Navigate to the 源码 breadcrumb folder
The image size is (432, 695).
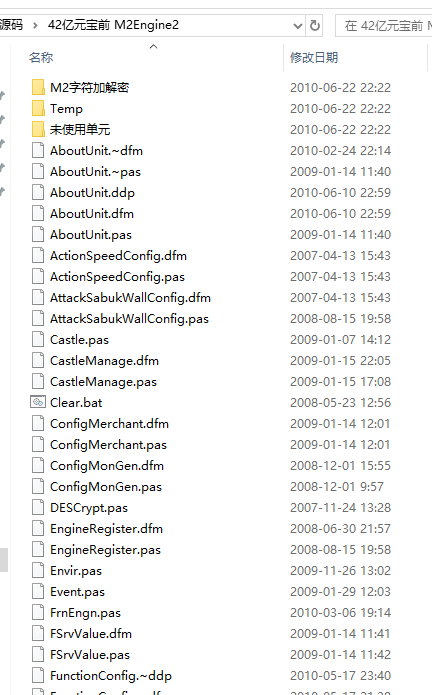[x=11, y=25]
